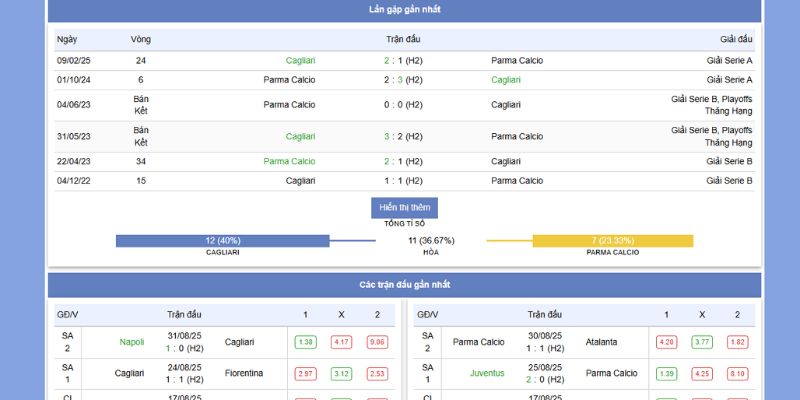Click the 31/08/25 Napoli match score 1 : 0
The image size is (800, 400).
184,348
